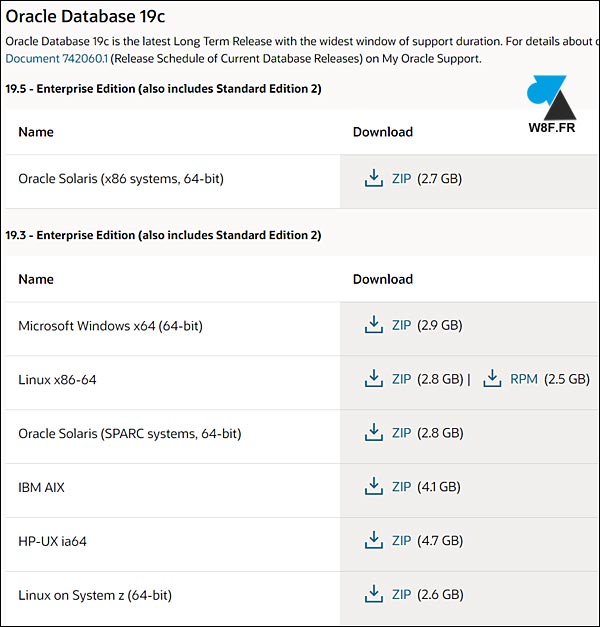
Task: Click the (2.6 GB) size text
Action: click(440, 595)
